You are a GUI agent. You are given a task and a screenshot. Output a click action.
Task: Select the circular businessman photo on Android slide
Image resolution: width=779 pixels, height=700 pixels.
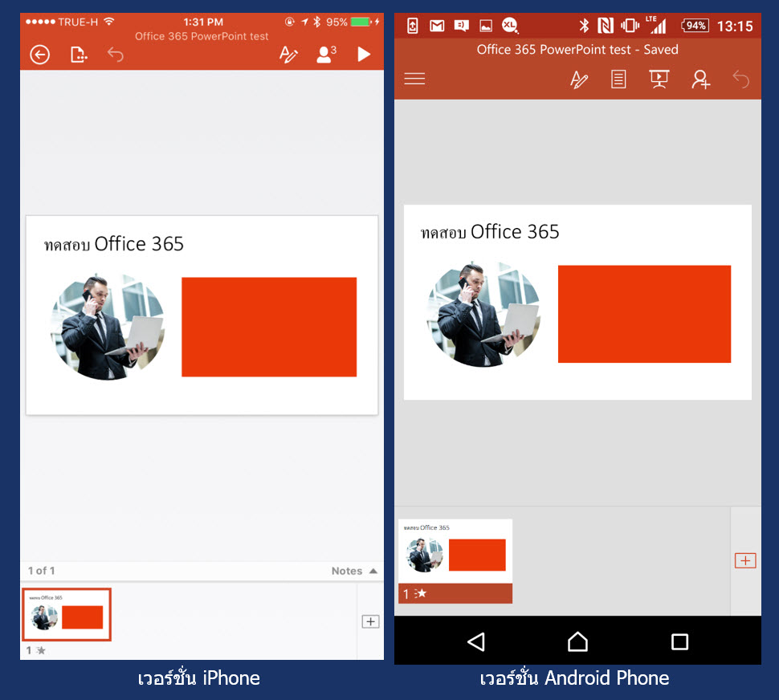click(483, 314)
